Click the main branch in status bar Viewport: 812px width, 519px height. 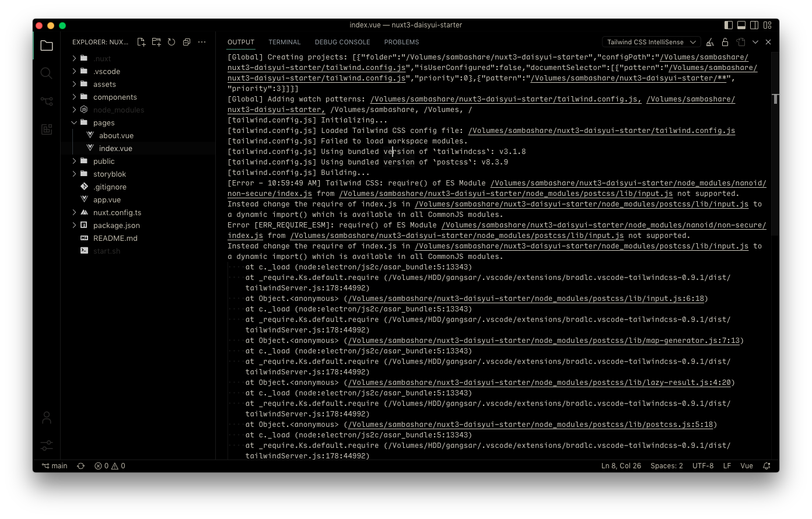(x=54, y=466)
